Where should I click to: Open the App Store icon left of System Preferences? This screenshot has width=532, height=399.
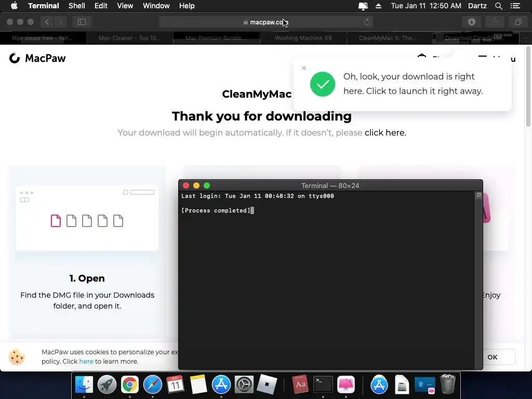point(221,384)
